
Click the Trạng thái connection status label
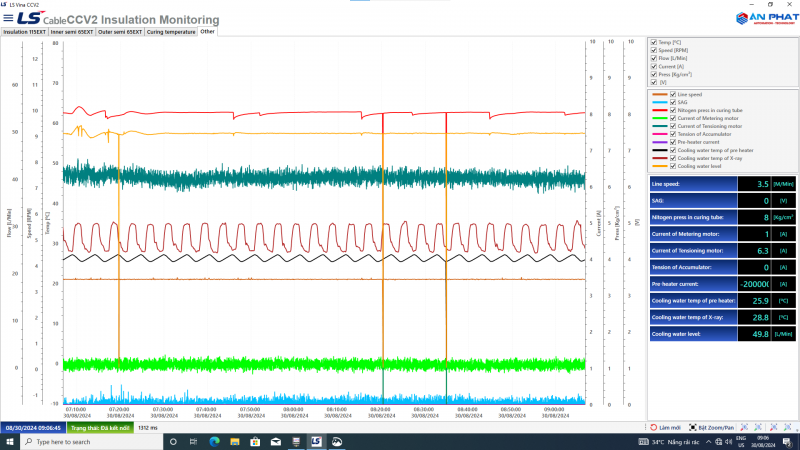[x=102, y=427]
